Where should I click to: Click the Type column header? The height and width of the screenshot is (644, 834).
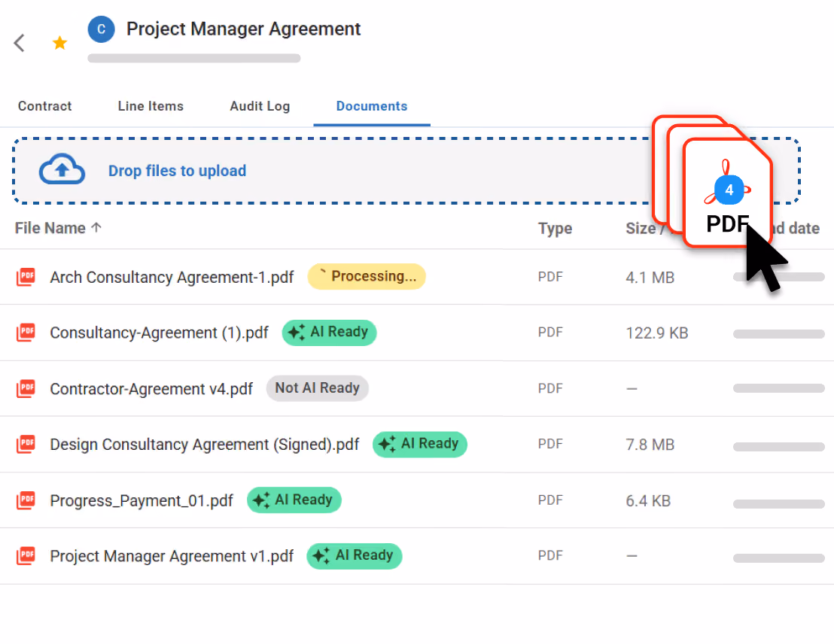tap(555, 228)
